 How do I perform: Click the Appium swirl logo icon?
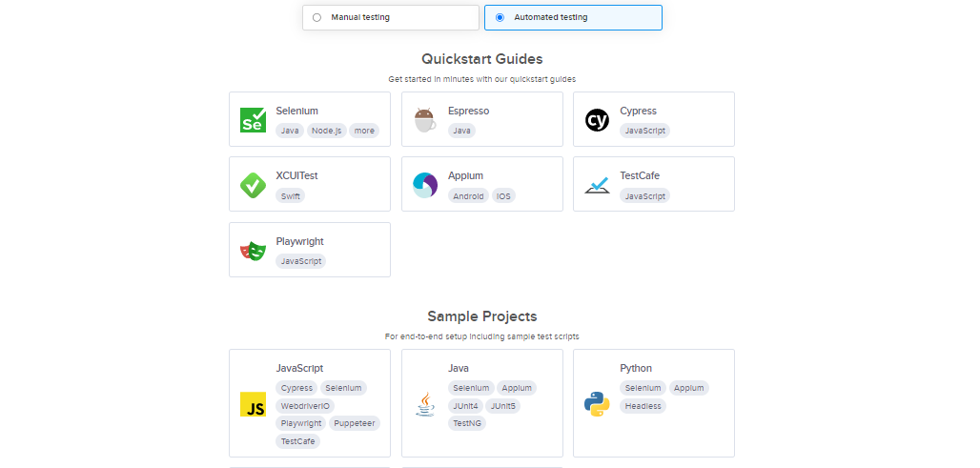pyautogui.click(x=425, y=185)
